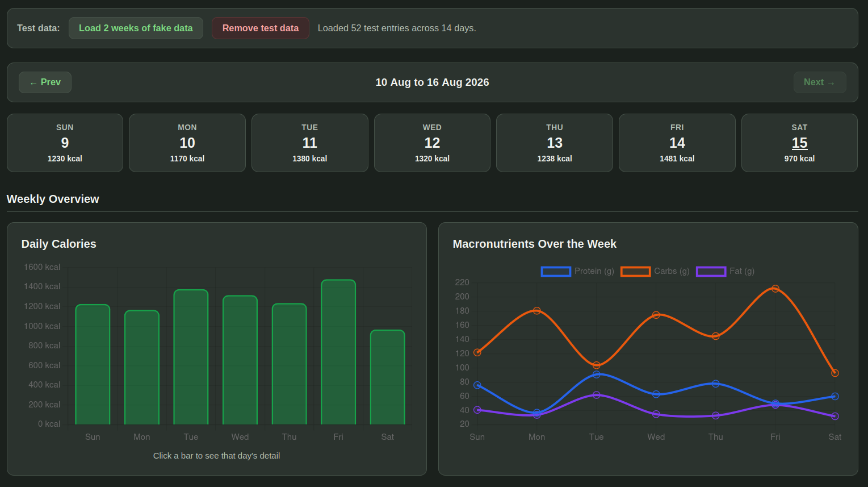
Task: Open SAT 15 day card
Action: tap(799, 143)
